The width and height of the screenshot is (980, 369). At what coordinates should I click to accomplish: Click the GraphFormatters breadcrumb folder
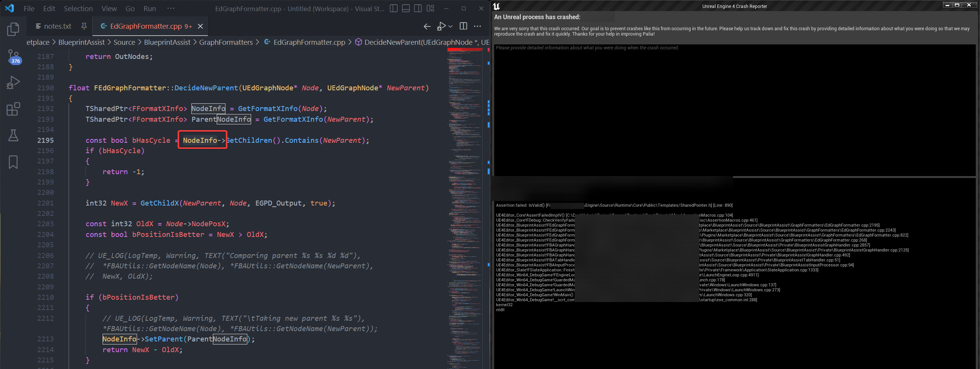[x=226, y=42]
